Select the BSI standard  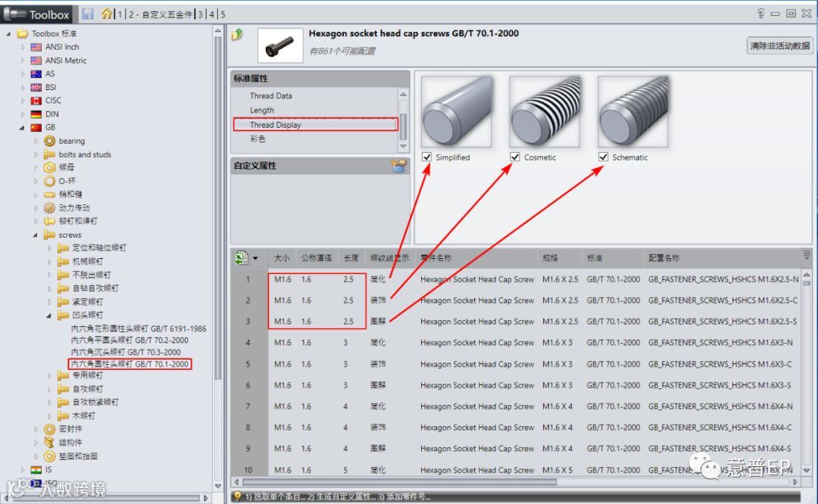(43, 87)
